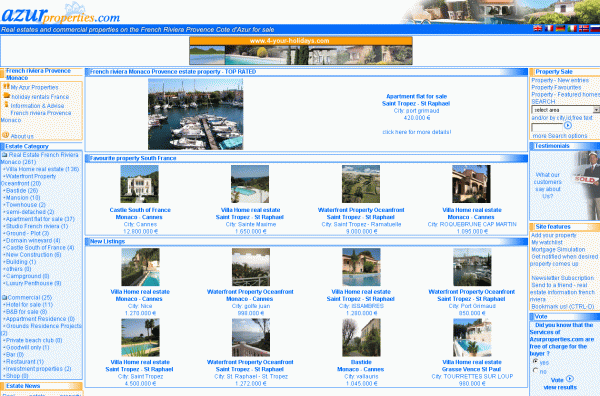The width and height of the screenshot is (600, 396).
Task: Open the Issambres villa thumbnail
Action: click(x=361, y=267)
